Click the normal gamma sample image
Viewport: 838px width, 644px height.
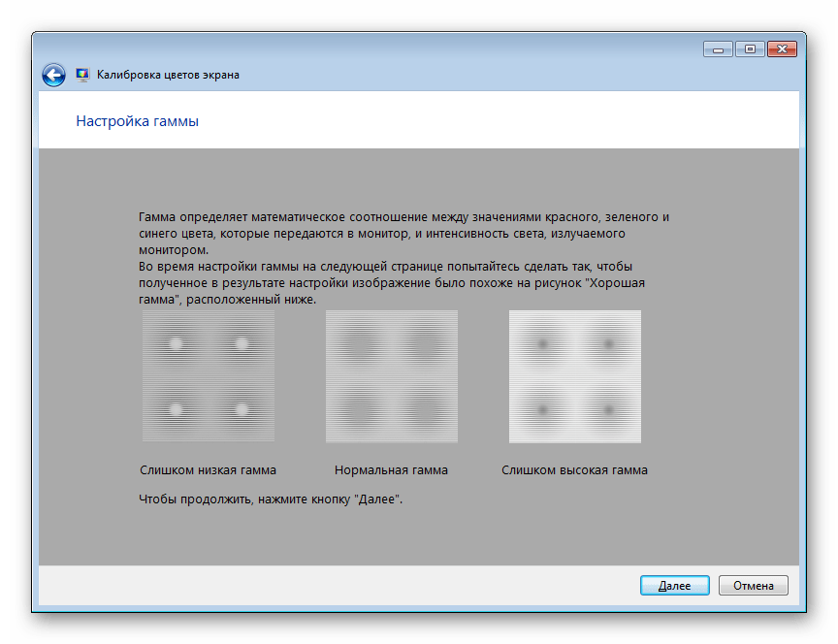click(392, 376)
